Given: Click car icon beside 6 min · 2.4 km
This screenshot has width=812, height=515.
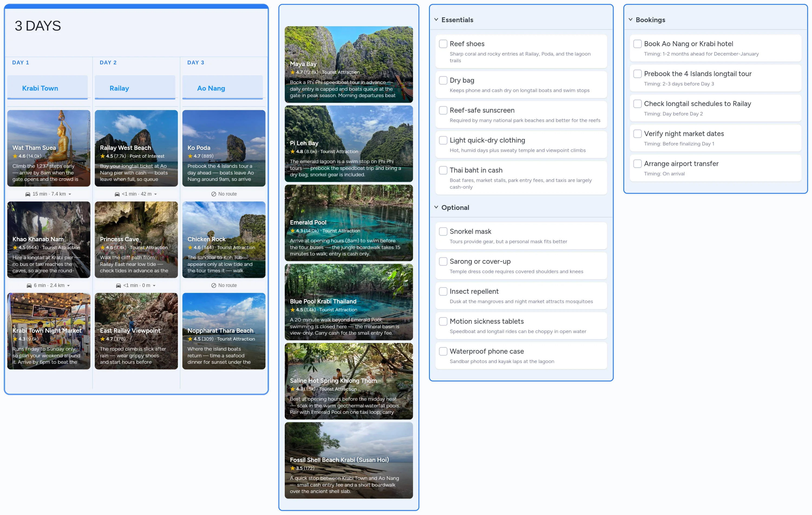Looking at the screenshot, I should [x=29, y=285].
